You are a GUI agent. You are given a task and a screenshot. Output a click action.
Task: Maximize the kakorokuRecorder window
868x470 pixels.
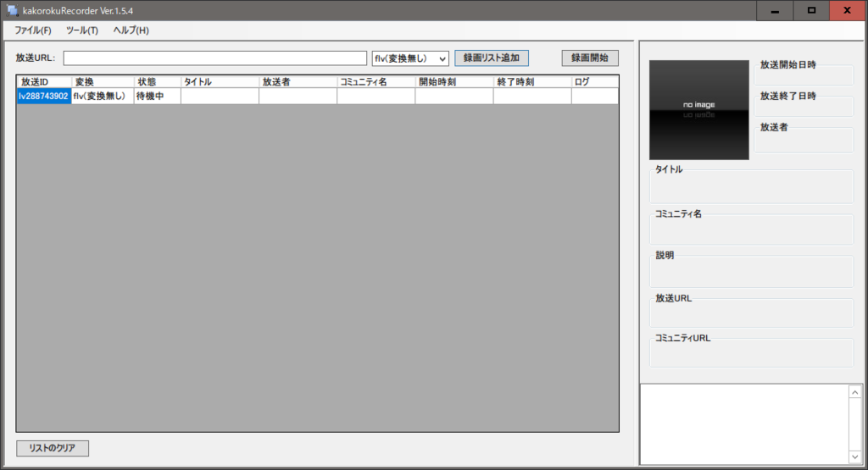(x=811, y=10)
